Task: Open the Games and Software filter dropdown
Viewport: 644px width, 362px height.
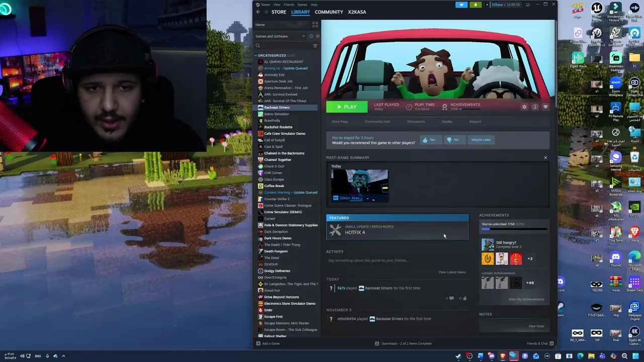Action: click(x=280, y=36)
